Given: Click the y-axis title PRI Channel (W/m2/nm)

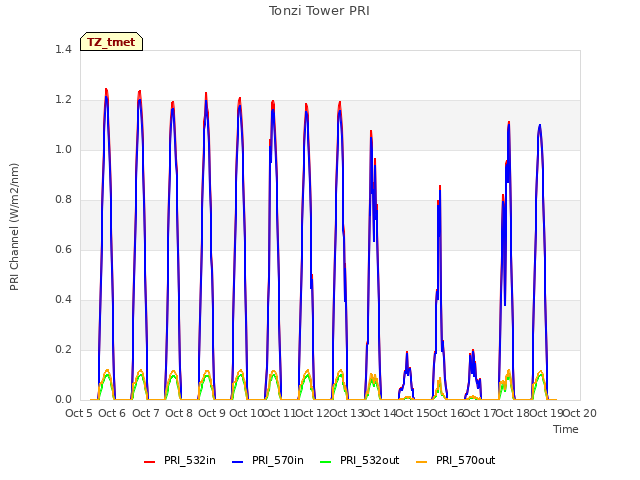Looking at the screenshot, I should click(x=14, y=227).
